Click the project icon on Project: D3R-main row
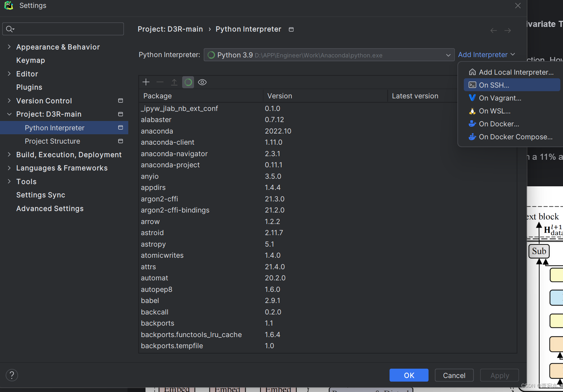The width and height of the screenshot is (563, 392). coord(121,114)
